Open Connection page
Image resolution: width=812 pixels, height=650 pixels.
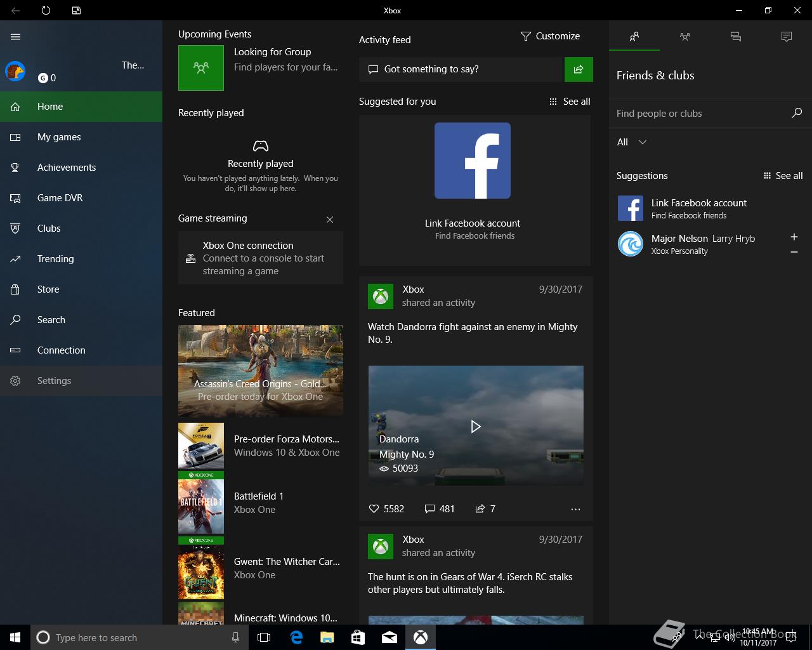point(81,350)
